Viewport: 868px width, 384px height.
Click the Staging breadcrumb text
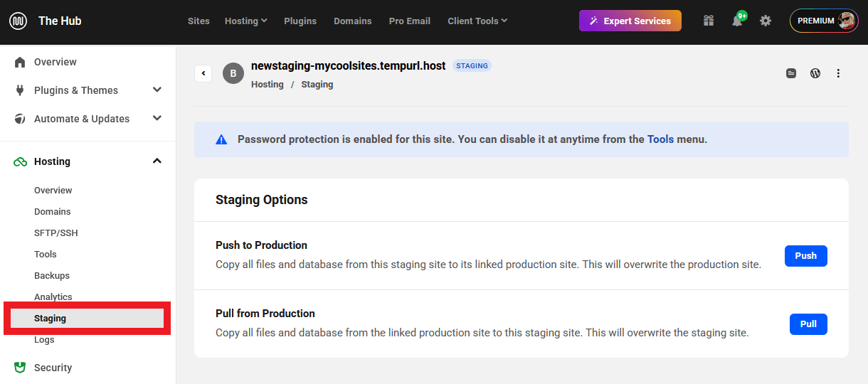click(x=317, y=85)
